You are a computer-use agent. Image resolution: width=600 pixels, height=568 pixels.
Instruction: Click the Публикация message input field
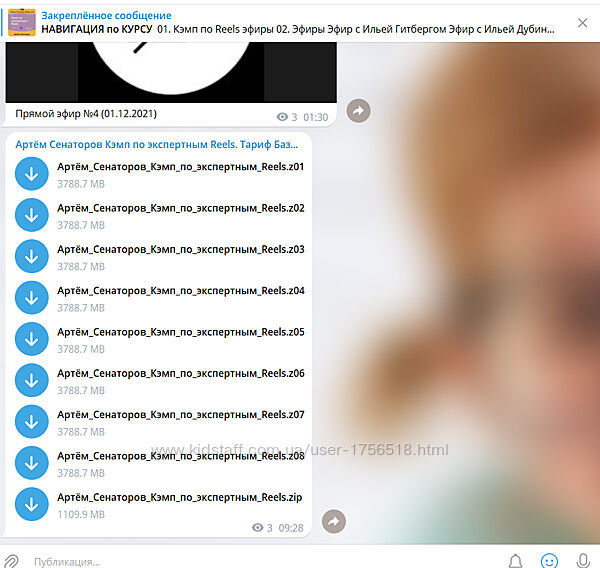pos(250,561)
